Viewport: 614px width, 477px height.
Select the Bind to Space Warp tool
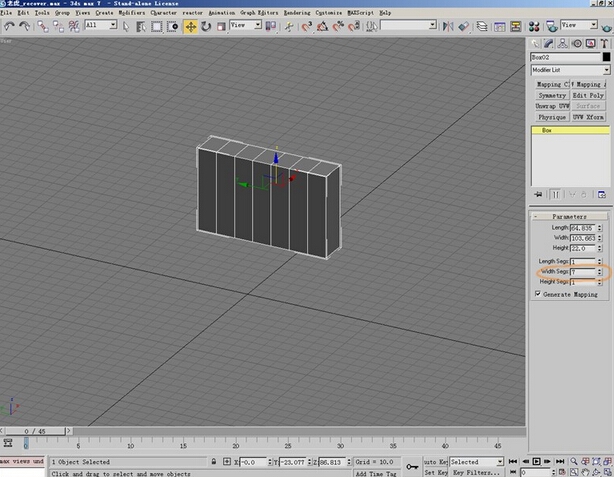click(x=74, y=26)
